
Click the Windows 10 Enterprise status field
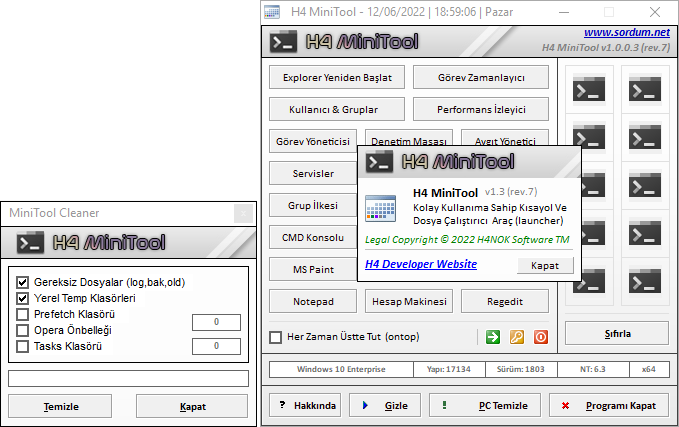(x=341, y=369)
